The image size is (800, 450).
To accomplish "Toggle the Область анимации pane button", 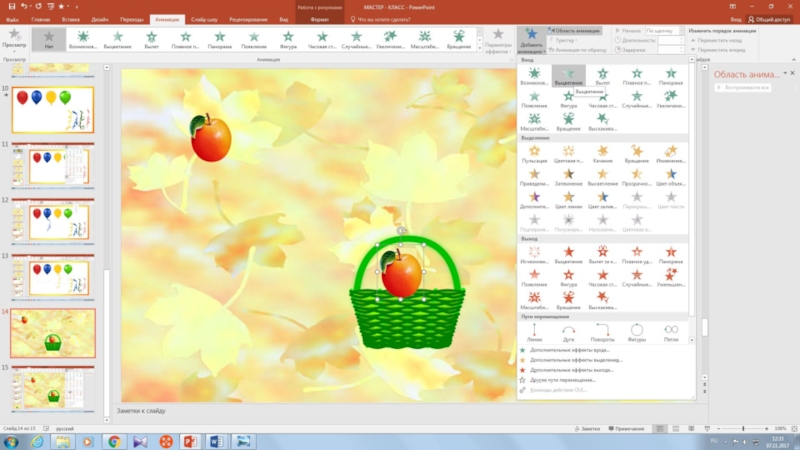I will tap(575, 31).
